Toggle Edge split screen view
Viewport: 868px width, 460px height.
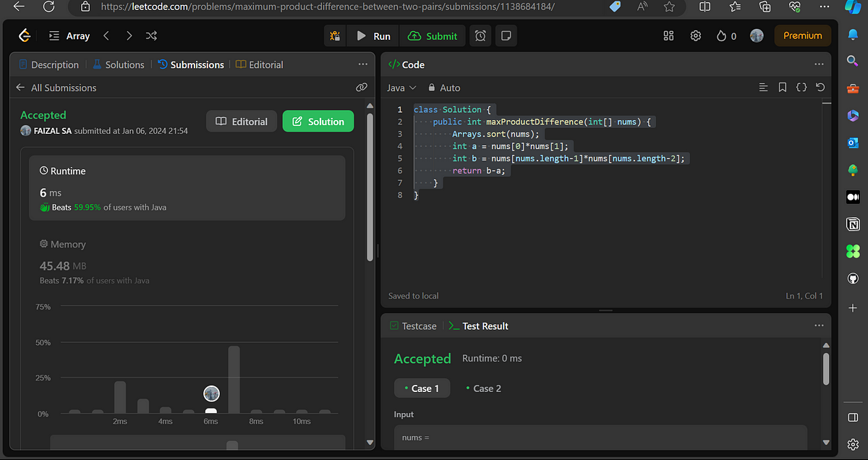(x=705, y=7)
